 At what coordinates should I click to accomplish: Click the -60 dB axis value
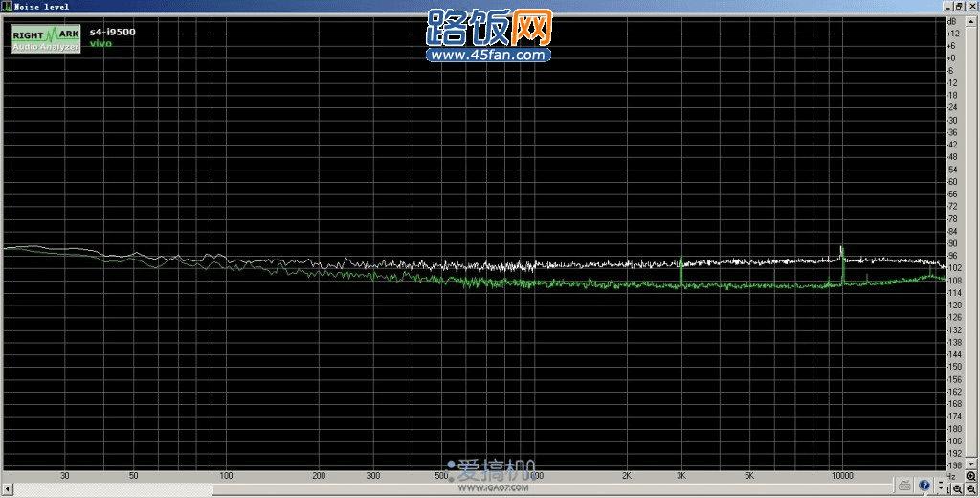click(x=952, y=181)
